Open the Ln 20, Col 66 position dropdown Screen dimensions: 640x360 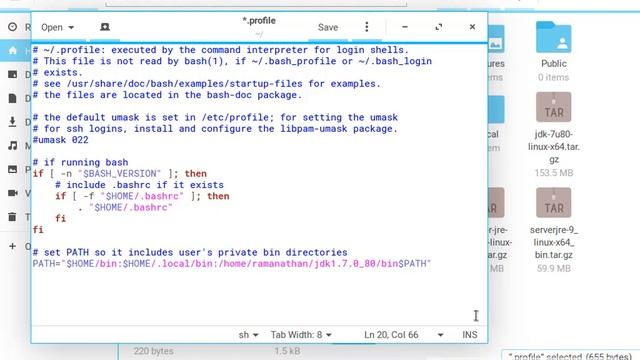click(x=403, y=335)
